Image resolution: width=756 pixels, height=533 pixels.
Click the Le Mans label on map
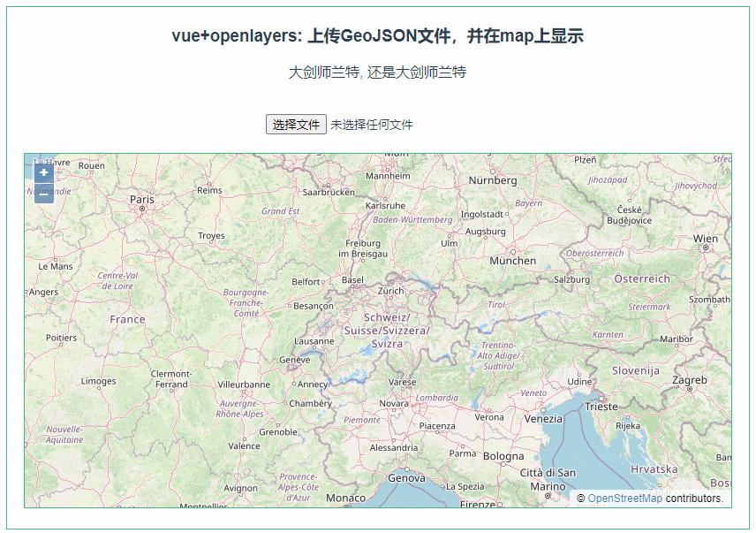[56, 266]
